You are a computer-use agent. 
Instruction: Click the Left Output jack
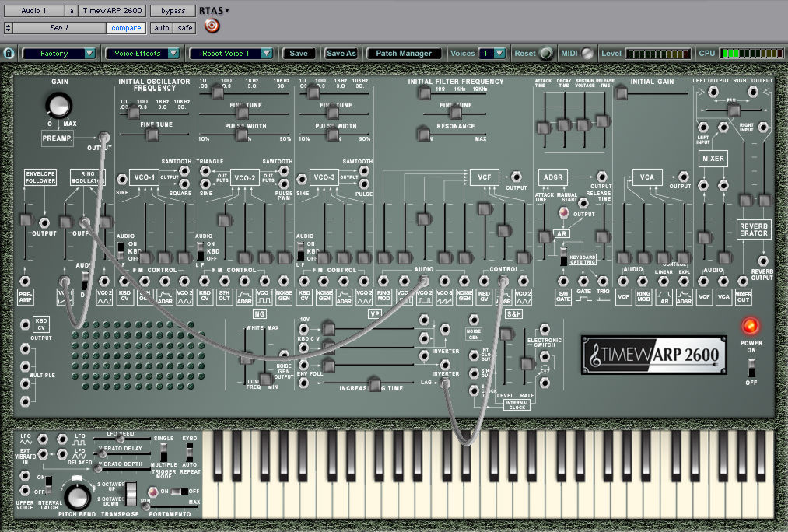713,92
